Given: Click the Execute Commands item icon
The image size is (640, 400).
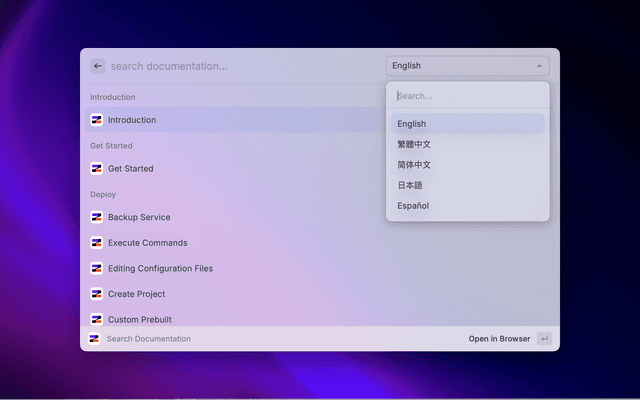Looking at the screenshot, I should tap(97, 243).
